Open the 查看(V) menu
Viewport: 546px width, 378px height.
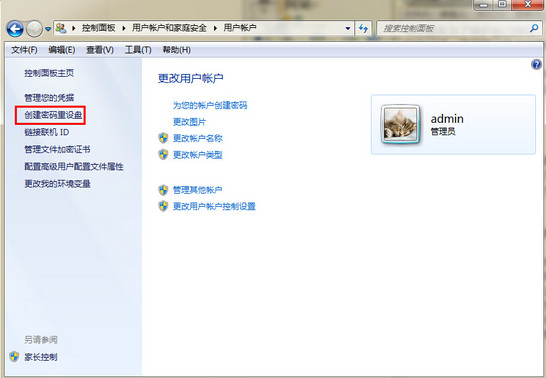100,50
